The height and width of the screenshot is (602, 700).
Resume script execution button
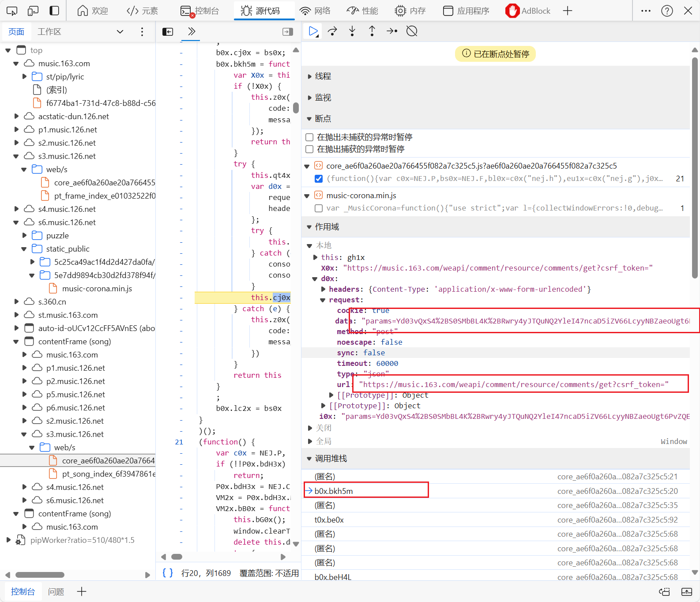click(313, 31)
